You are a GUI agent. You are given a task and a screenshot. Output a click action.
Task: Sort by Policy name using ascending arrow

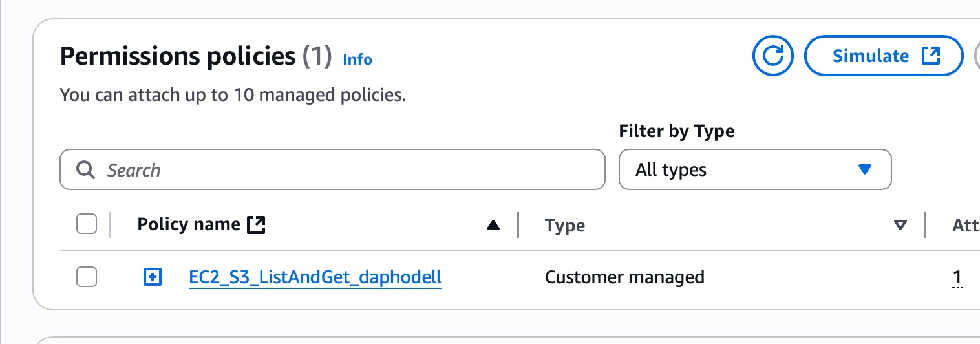click(x=493, y=225)
